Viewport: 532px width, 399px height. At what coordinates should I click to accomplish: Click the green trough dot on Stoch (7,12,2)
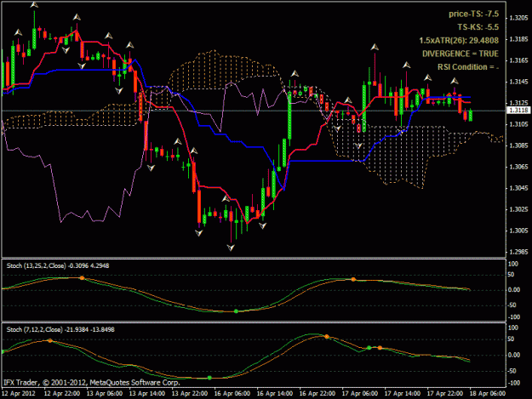point(209,378)
